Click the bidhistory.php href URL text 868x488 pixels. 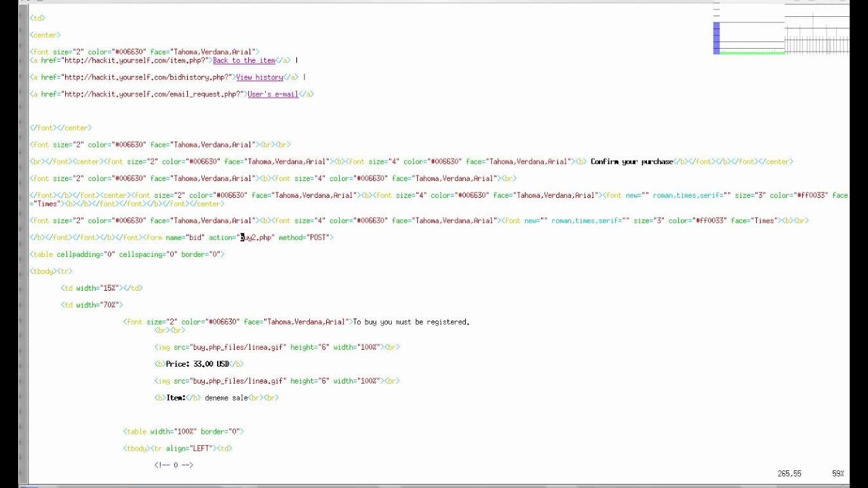click(147, 77)
